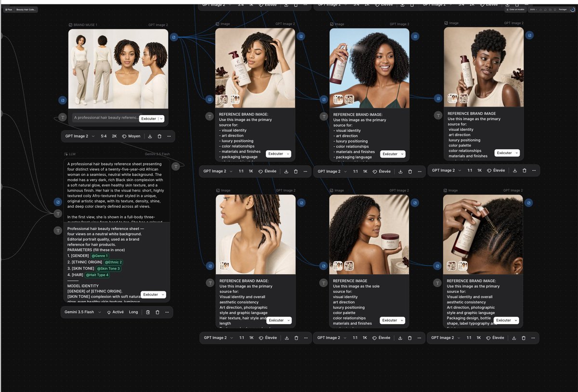The image size is (578, 392).
Task: Download the pump-bottle shampoo image node result
Action: [286, 171]
